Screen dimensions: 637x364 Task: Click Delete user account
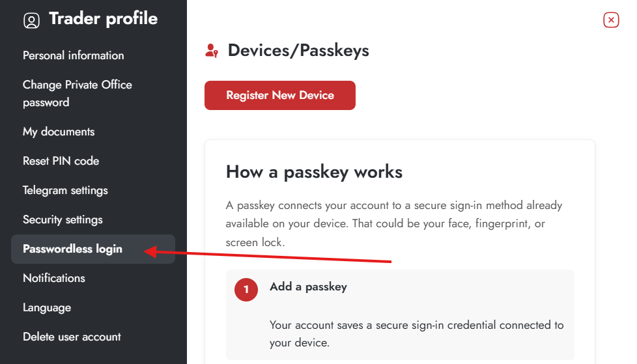(x=72, y=337)
